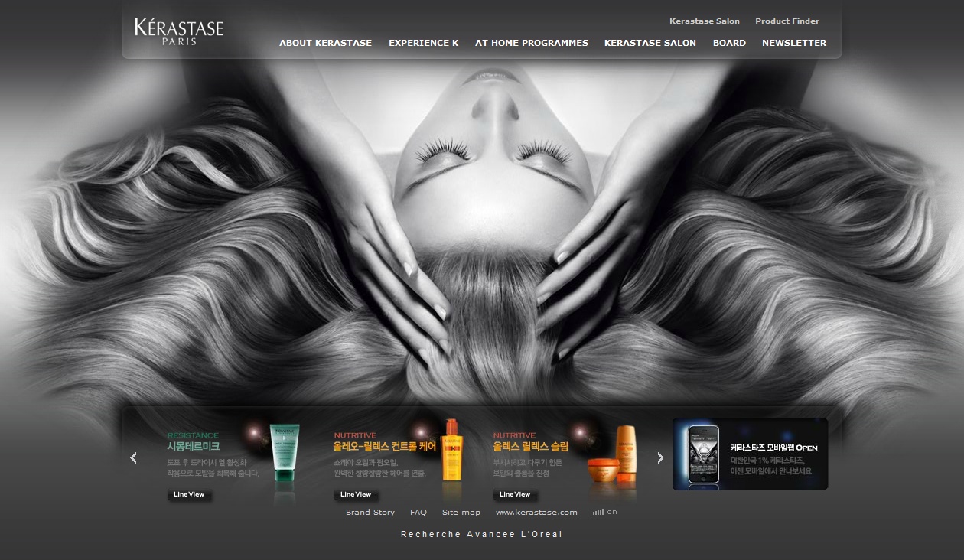Show next products with right carousel arrow
This screenshot has height=560, width=964.
660,457
